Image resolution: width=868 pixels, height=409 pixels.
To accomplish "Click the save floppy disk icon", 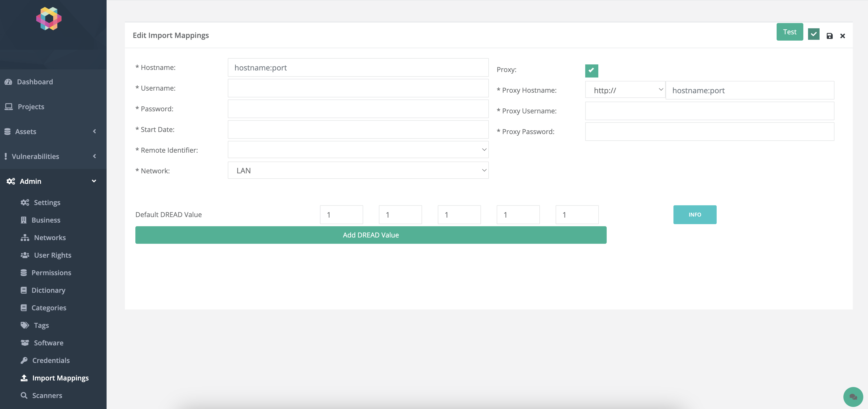I will tap(830, 36).
